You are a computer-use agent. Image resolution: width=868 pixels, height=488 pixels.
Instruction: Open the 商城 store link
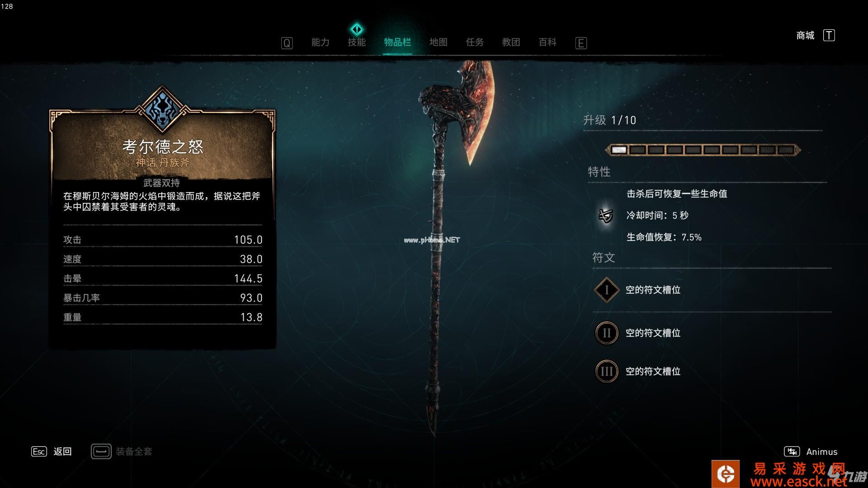point(805,35)
